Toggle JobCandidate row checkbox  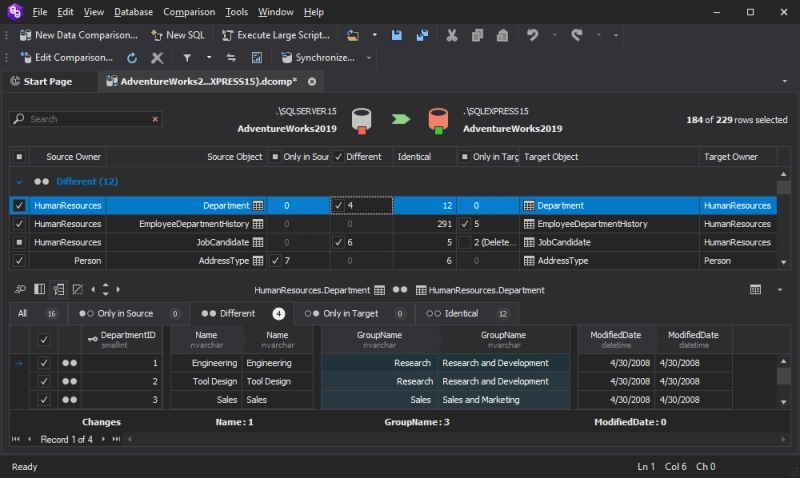click(19, 242)
